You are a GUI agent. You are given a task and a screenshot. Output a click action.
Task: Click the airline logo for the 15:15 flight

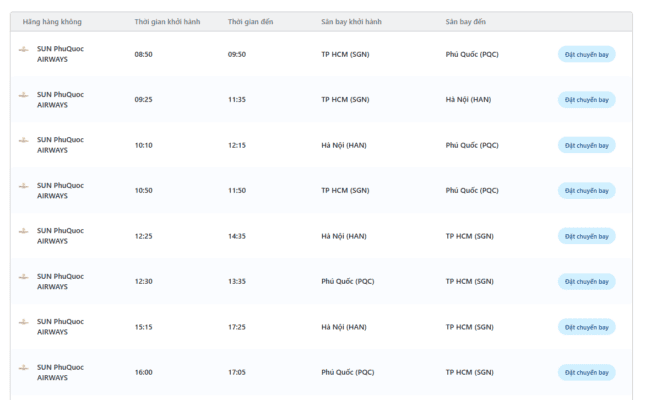[23, 322]
